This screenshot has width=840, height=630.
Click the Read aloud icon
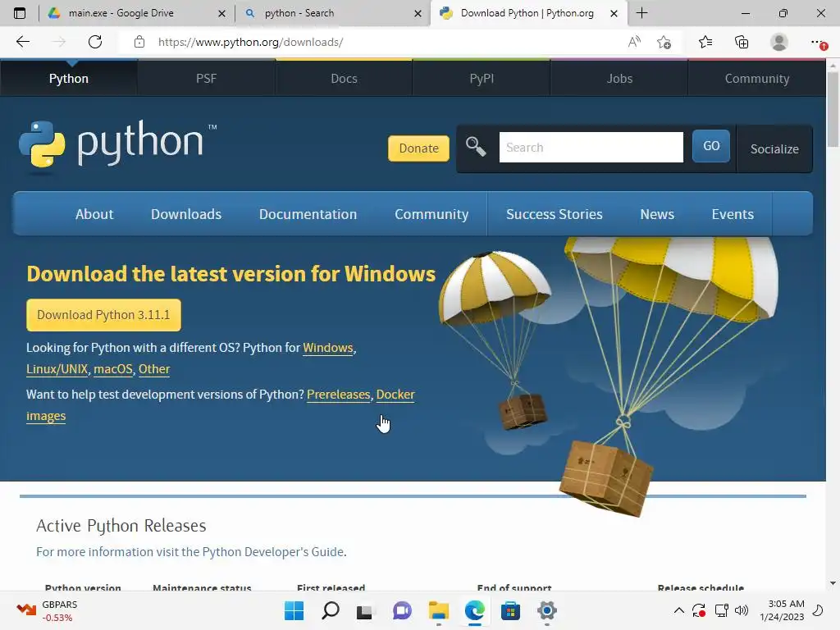click(x=634, y=42)
